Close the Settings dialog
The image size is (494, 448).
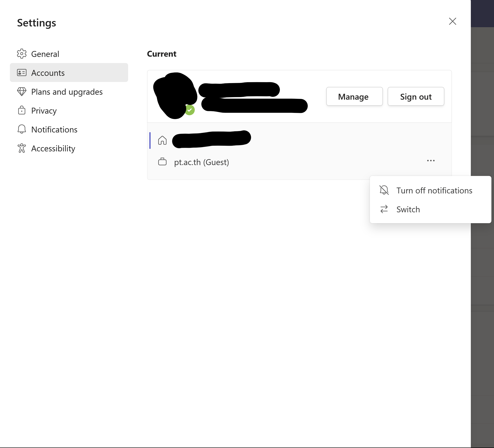(x=452, y=21)
